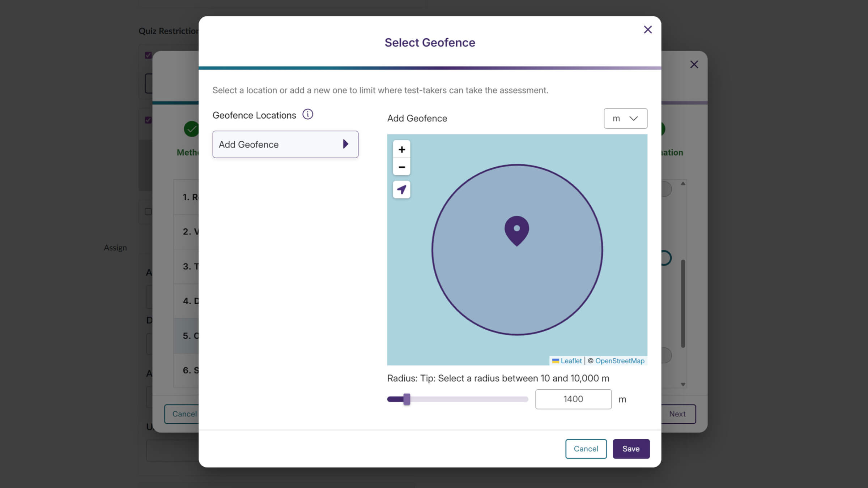Expand the Add Geofence entry arrow
Image resolution: width=868 pixels, height=488 pixels.
346,144
